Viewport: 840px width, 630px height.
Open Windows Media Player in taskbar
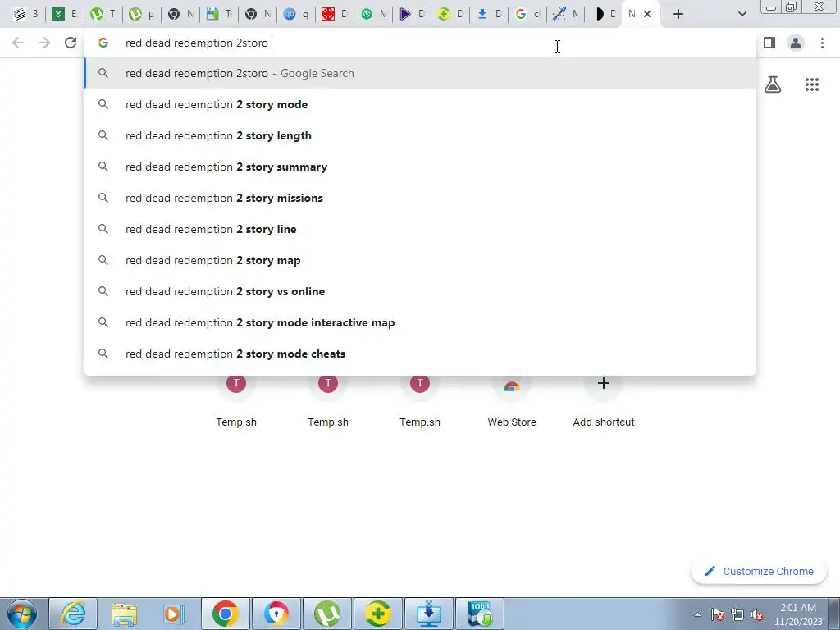[x=174, y=614]
